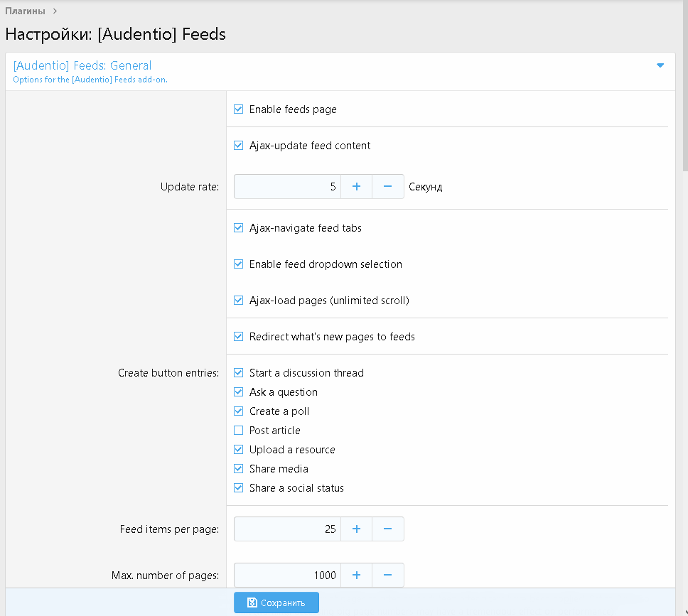688x616 pixels.
Task: Uncheck Share media entry
Action: 238,469
